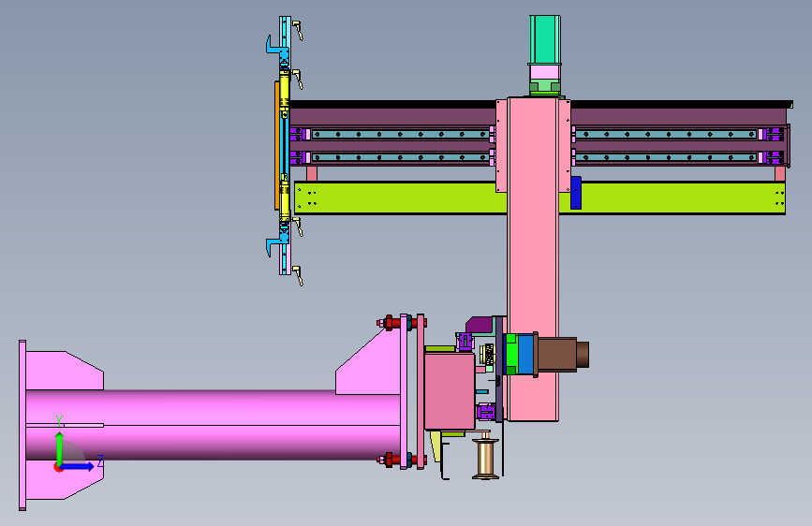Select the orange vertical plate on gripper frame

tap(277, 145)
